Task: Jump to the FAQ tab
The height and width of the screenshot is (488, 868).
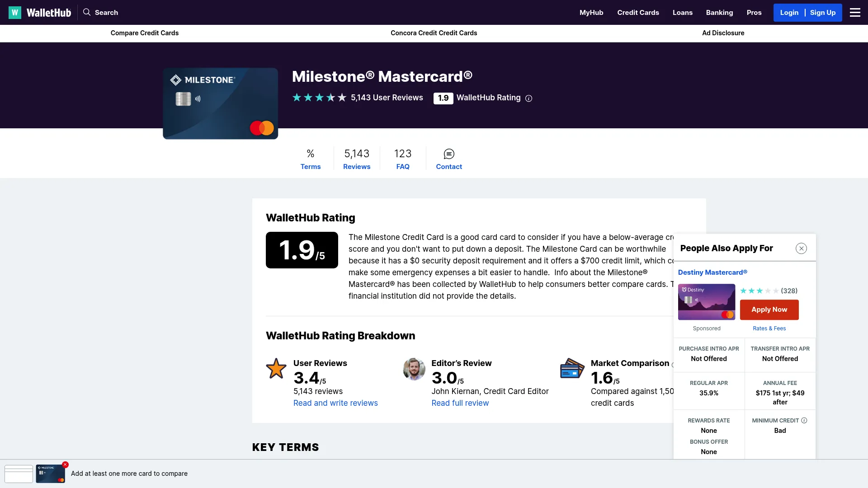Action: 403,167
